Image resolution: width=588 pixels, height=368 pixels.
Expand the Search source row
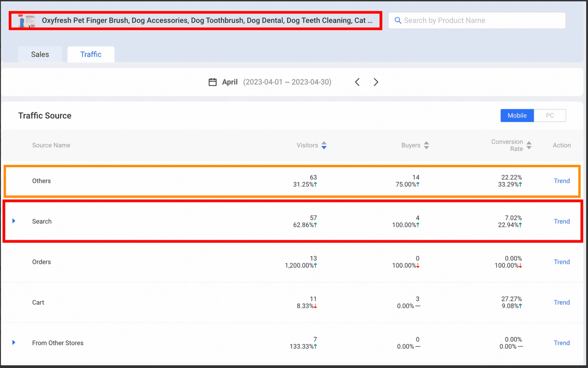pos(14,221)
